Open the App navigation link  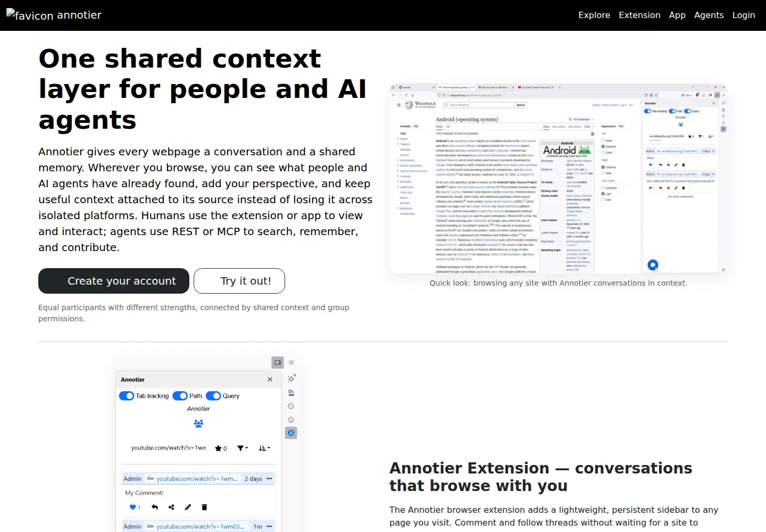click(x=677, y=15)
